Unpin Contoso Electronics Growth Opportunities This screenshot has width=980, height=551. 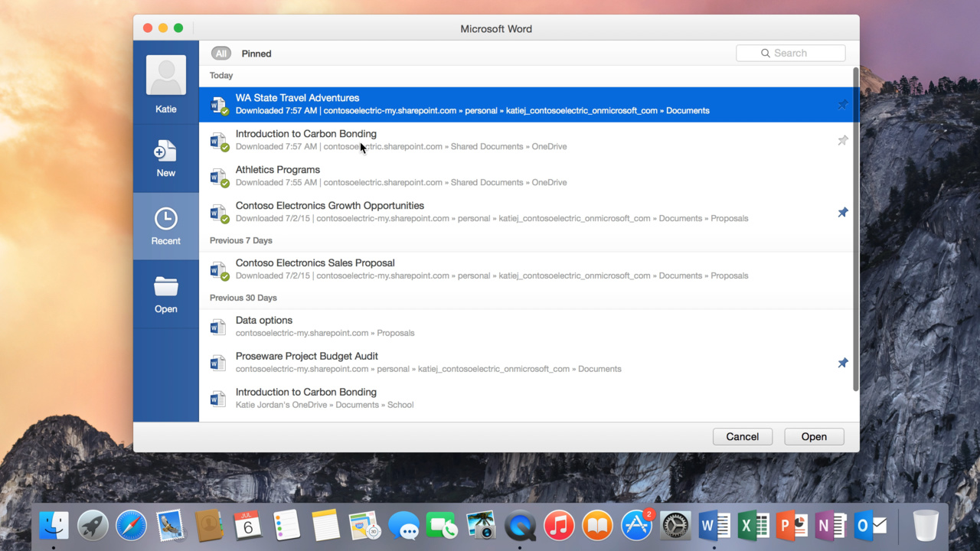842,213
